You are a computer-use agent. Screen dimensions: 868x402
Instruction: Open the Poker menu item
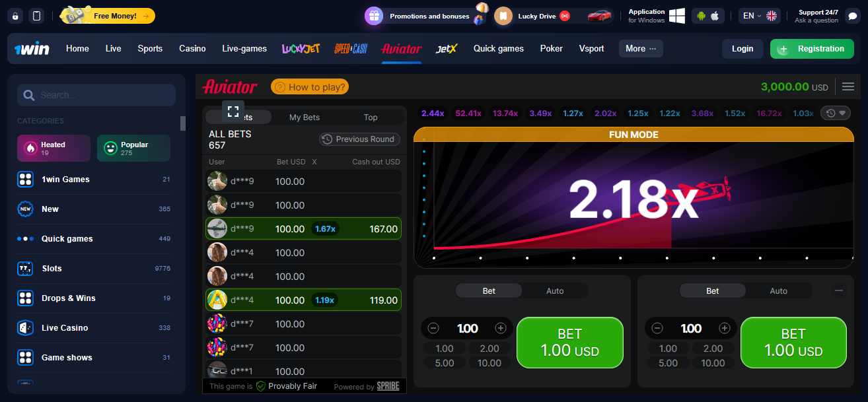pos(552,48)
